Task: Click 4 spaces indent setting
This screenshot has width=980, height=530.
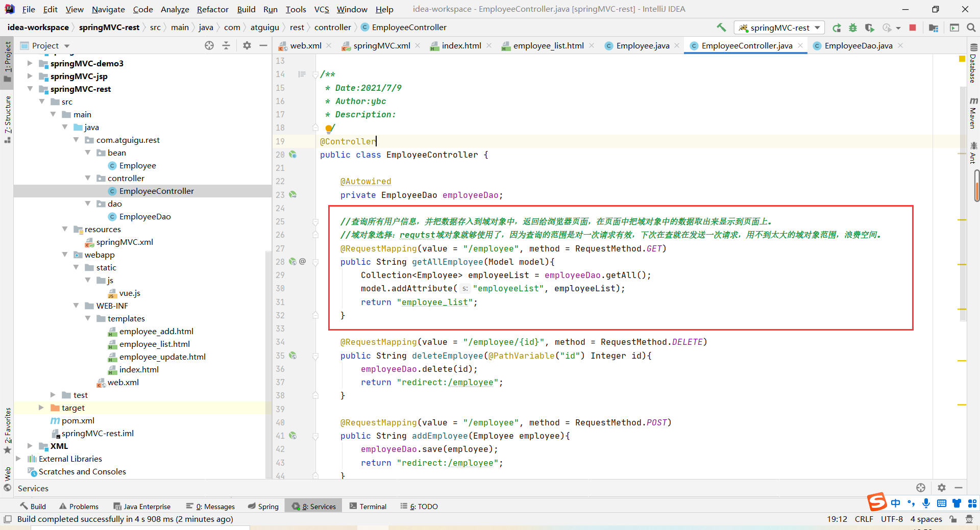Action: 926,519
